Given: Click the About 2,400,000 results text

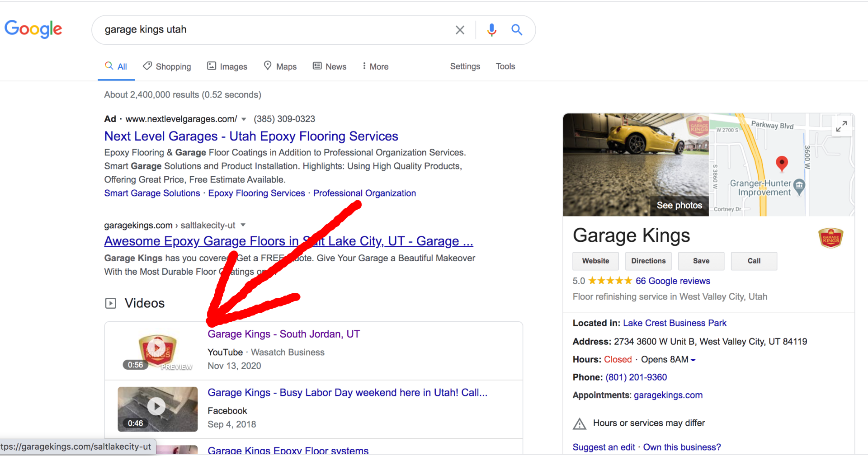Looking at the screenshot, I should tap(183, 95).
